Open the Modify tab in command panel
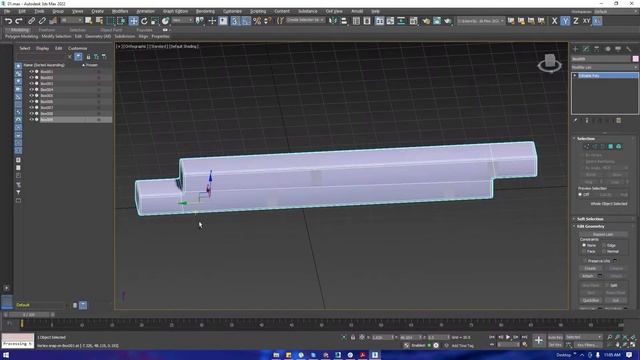640x360 pixels. [x=586, y=49]
